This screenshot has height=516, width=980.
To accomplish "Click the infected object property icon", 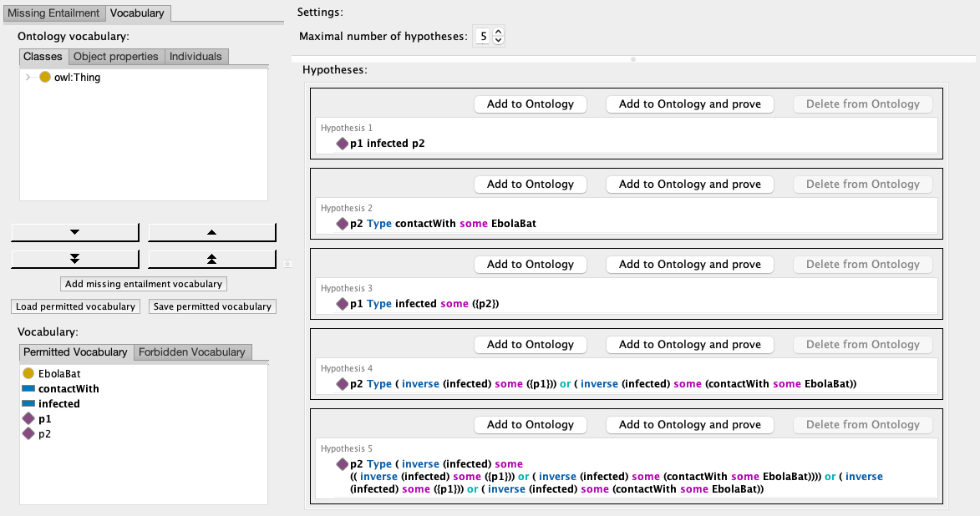I will point(28,404).
